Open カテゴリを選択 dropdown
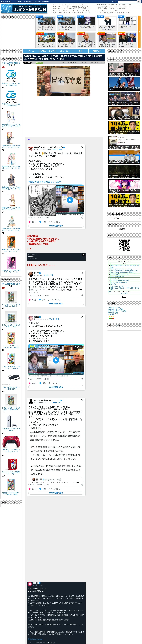This screenshot has width=142, height=644. [x=124, y=218]
